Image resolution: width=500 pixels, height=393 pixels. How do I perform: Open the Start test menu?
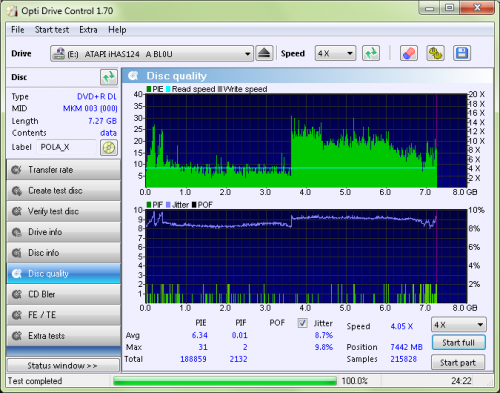[52, 30]
